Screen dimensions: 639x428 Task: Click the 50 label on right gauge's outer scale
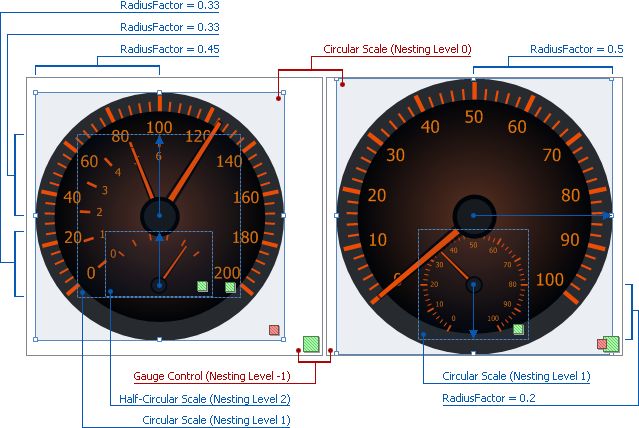(474, 117)
